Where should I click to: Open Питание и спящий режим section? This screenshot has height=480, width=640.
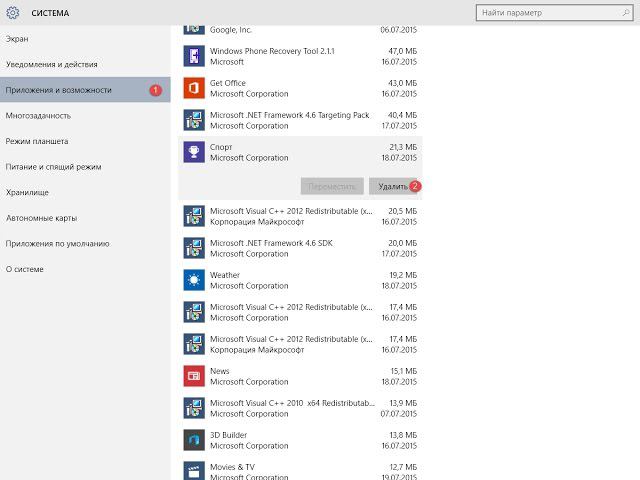coord(85,167)
